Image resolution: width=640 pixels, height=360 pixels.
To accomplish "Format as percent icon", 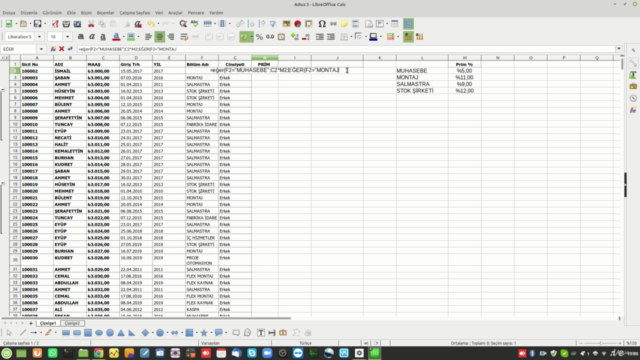I will pos(259,37).
